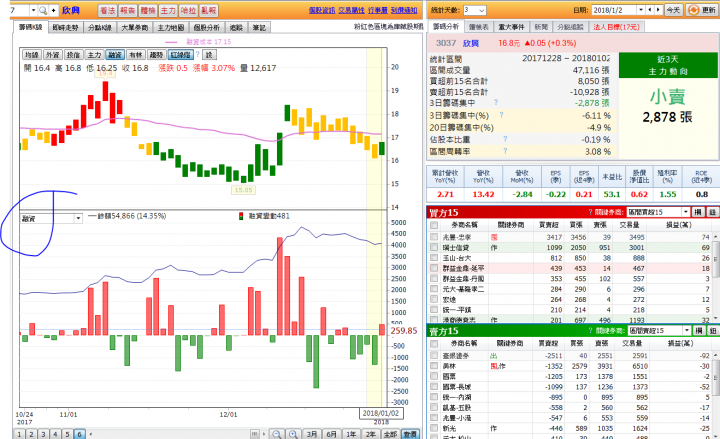Switch to the 主力地圖 tab

click(171, 28)
